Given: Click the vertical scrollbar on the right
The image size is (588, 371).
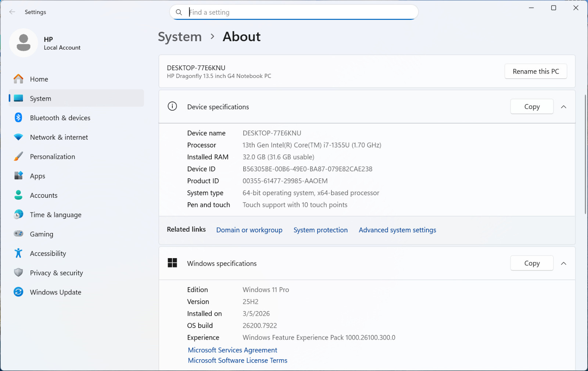Looking at the screenshot, I should (x=585, y=154).
